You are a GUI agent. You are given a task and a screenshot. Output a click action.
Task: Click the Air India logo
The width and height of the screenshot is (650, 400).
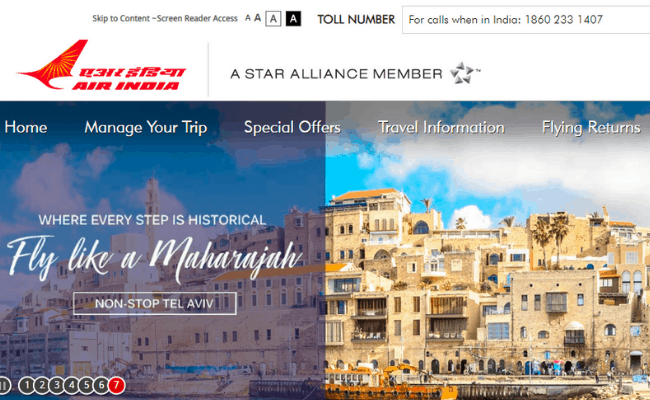tap(102, 65)
